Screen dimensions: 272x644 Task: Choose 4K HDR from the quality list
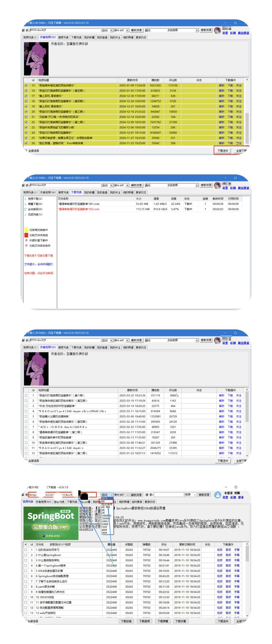[x=106, y=507]
